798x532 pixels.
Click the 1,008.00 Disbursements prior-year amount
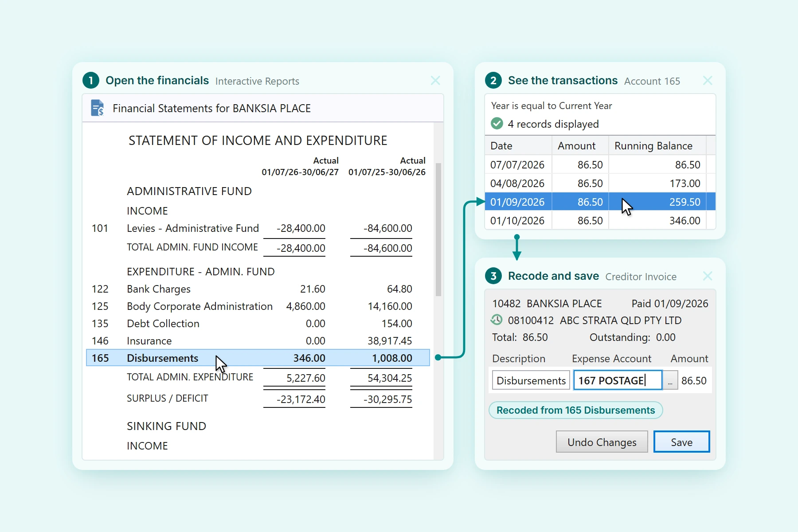(392, 358)
